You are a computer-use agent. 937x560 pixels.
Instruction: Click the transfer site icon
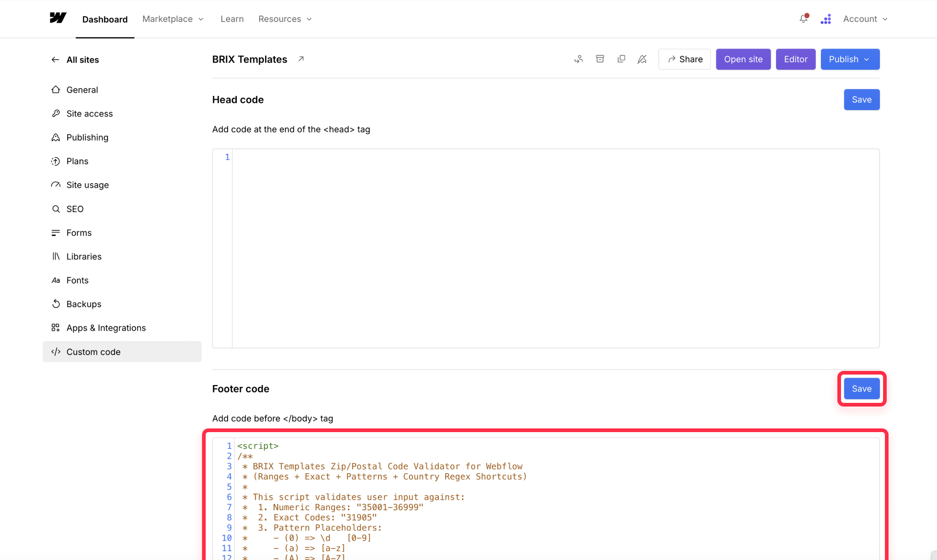(x=579, y=59)
